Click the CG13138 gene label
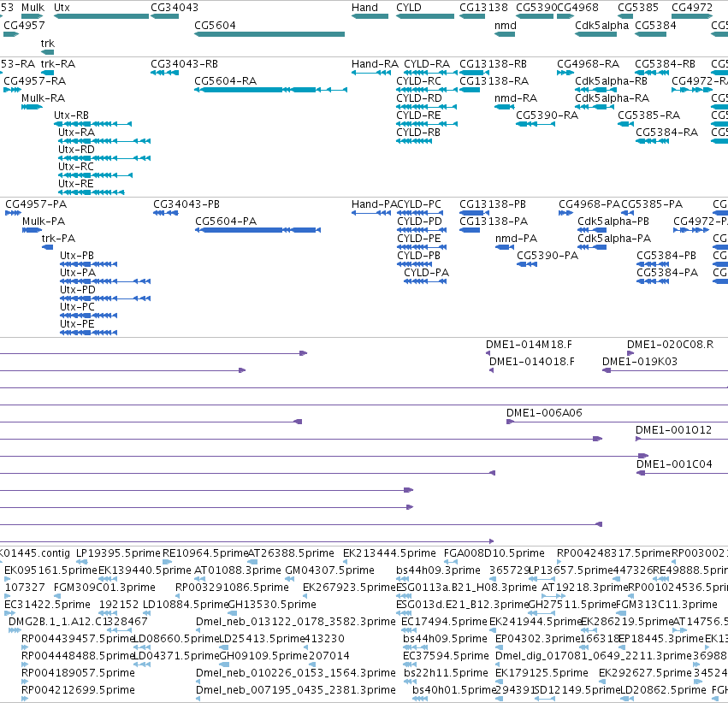Screen dimensions: 728x703 [x=484, y=8]
